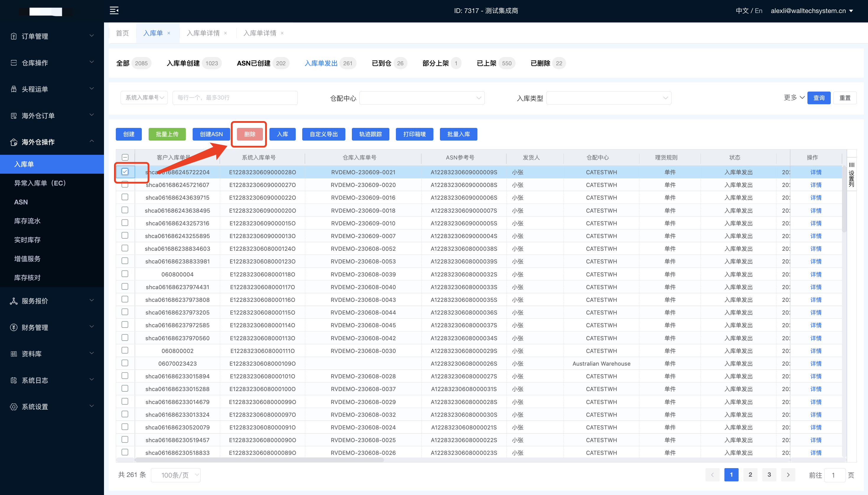Check the row shca061686245721607 checkbox

[x=125, y=184]
